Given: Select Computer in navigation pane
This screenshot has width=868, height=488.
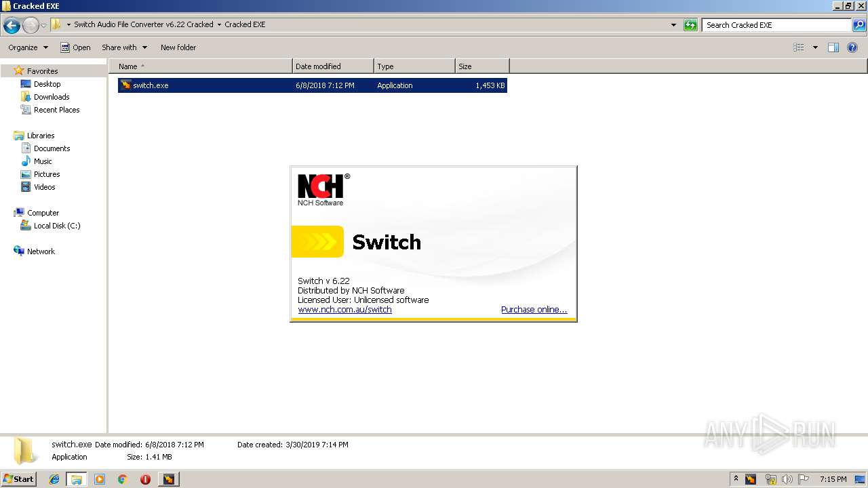Looking at the screenshot, I should [x=43, y=213].
